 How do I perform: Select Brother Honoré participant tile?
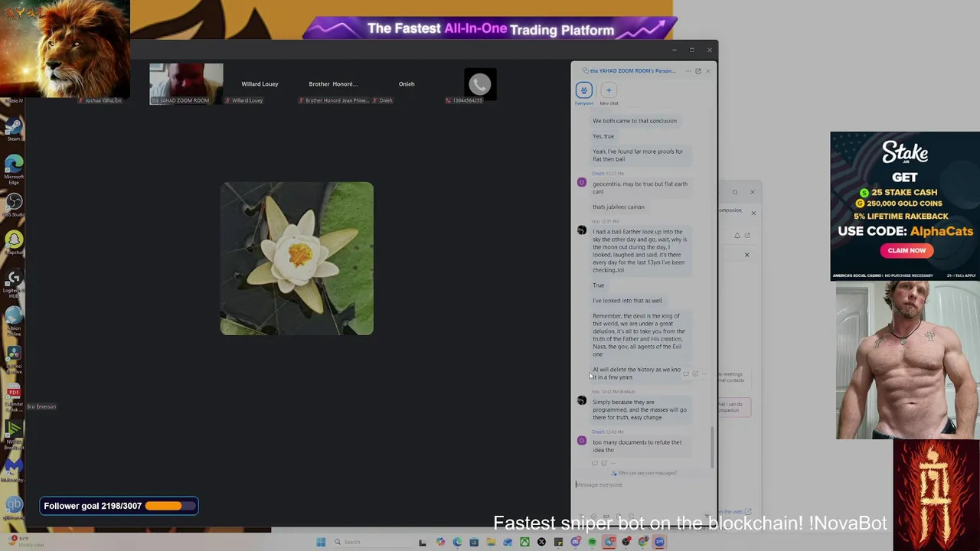point(333,84)
